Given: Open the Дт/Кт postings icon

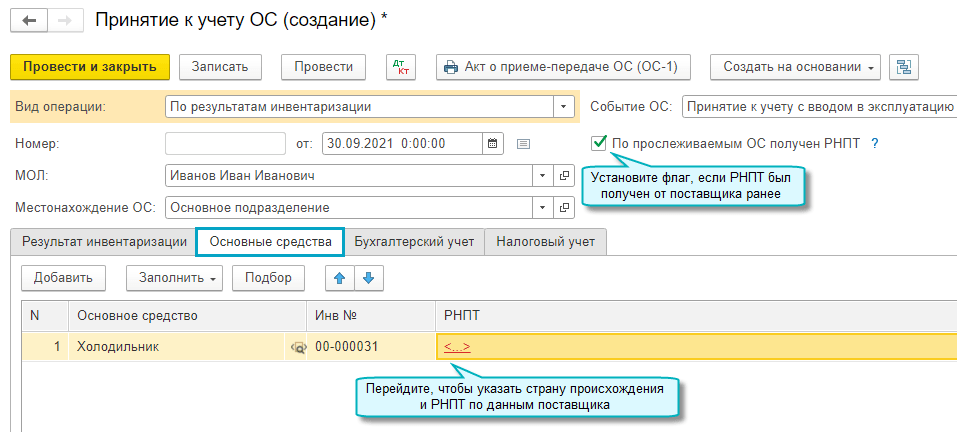Looking at the screenshot, I should [x=400, y=67].
